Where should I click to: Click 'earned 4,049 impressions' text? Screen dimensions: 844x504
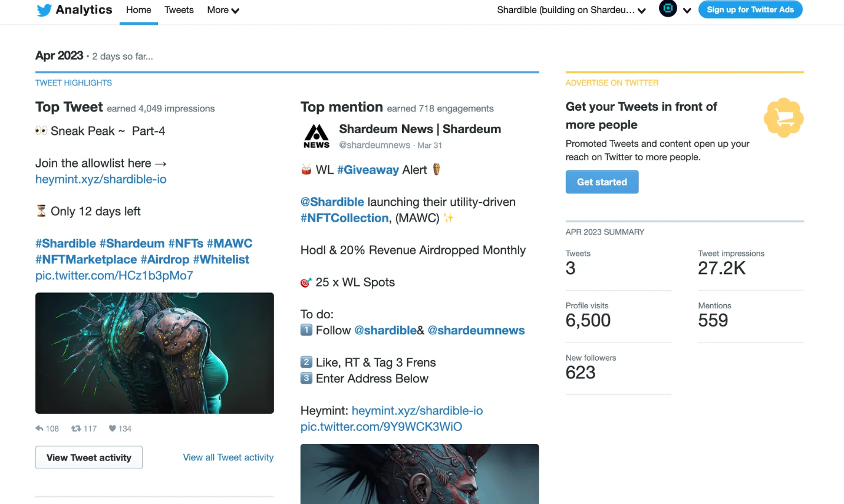tap(161, 108)
